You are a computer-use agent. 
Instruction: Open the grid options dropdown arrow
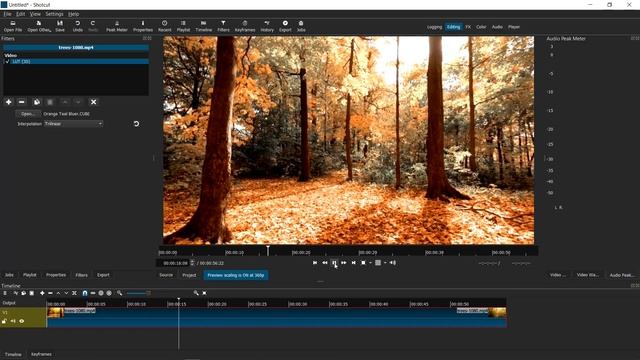385,263
